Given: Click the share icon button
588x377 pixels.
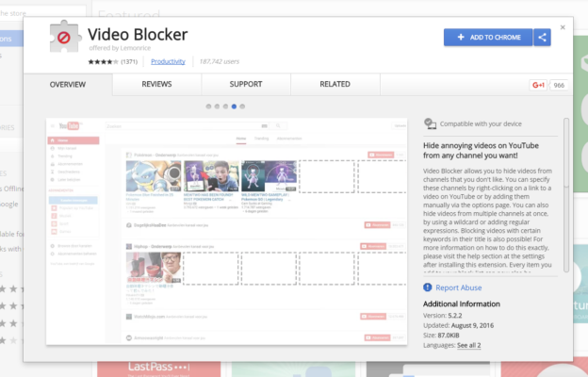Looking at the screenshot, I should 542,37.
